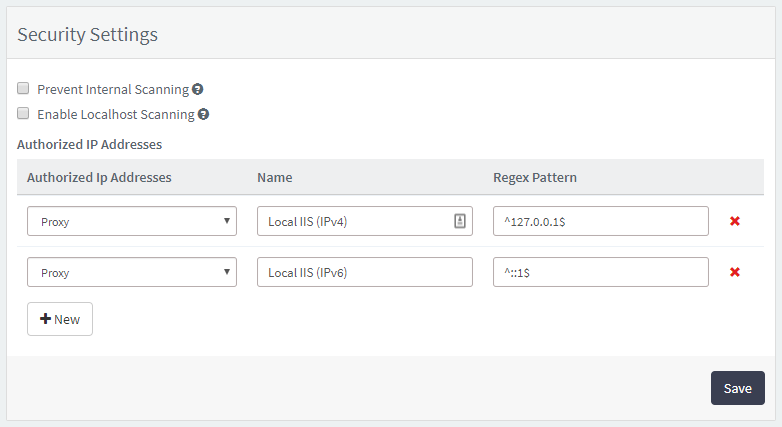Open Proxy dropdown for Local IIS (IPv6)

[x=132, y=272]
